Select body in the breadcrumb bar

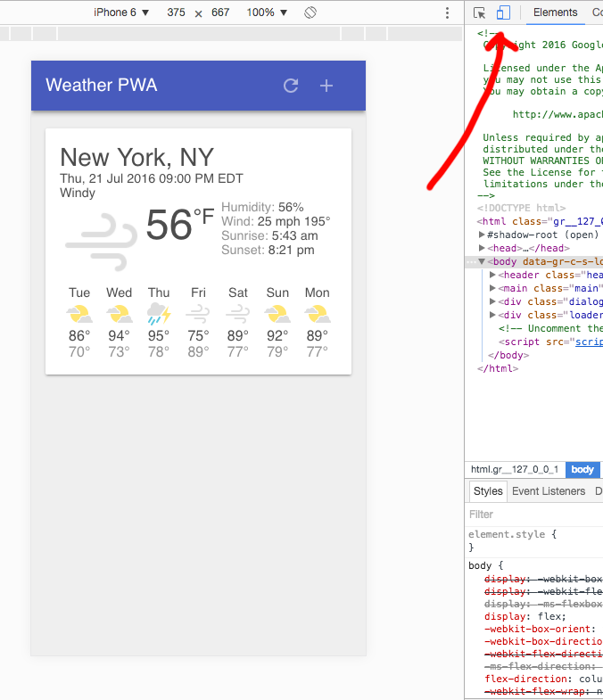pos(582,469)
